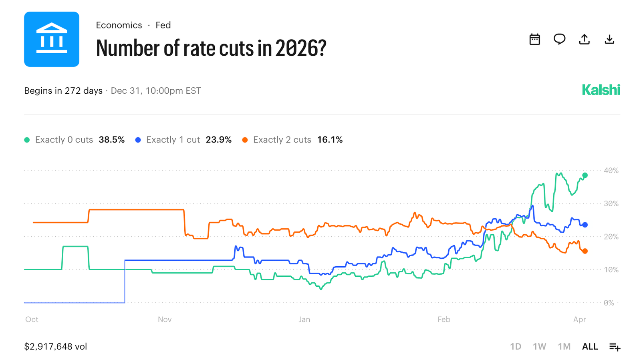
Task: Click the share upload icon
Action: (585, 39)
